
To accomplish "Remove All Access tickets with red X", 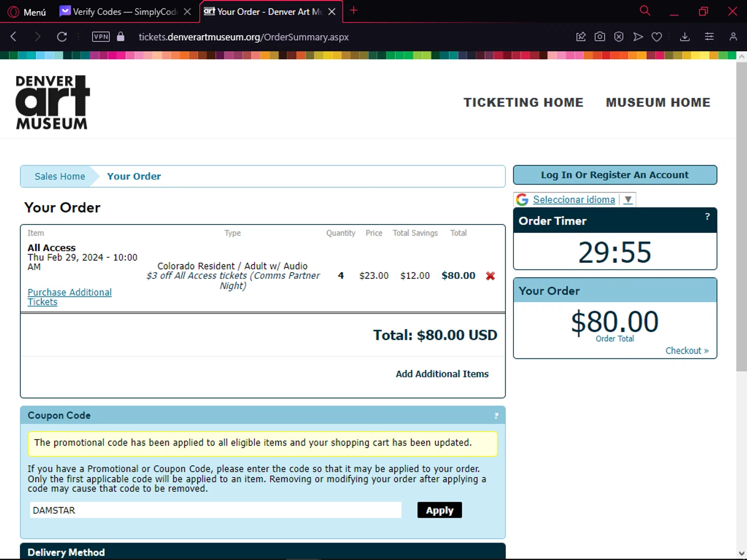I will pyautogui.click(x=491, y=276).
